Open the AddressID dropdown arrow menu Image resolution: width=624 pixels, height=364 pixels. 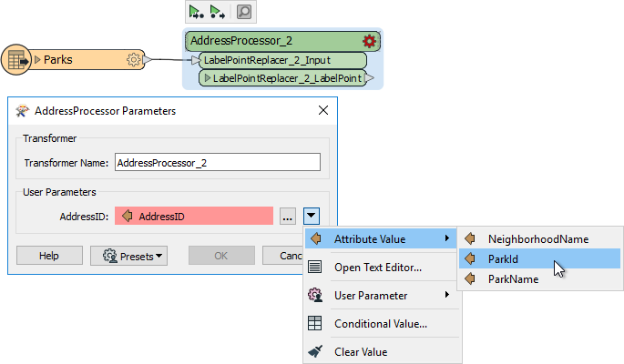point(312,217)
